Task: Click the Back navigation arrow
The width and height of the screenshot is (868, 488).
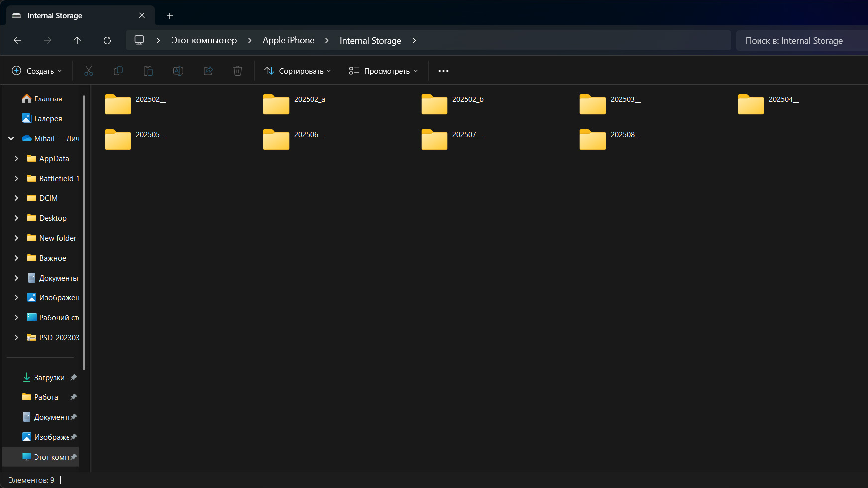Action: coord(18,40)
